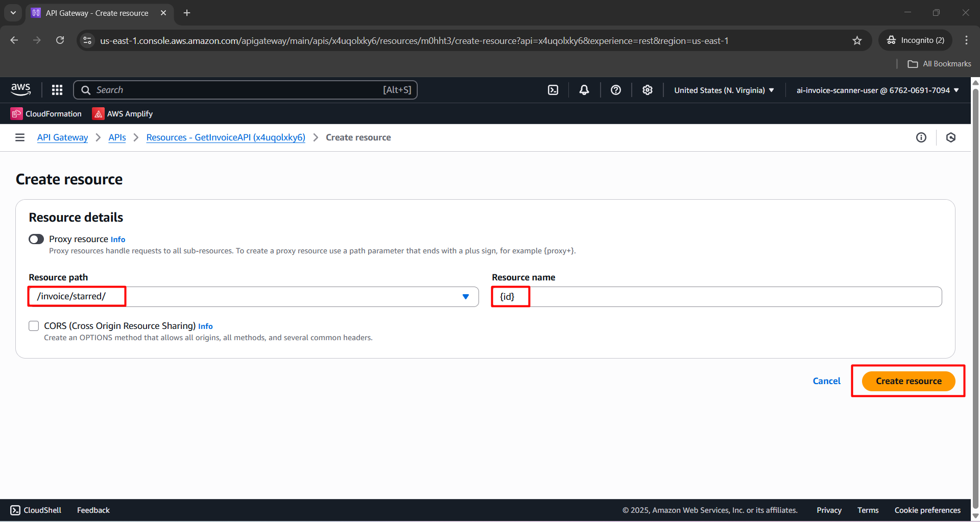Screen dimensions: 980x522
Task: Open AWS Amplify from the favorites bar
Action: click(x=122, y=113)
